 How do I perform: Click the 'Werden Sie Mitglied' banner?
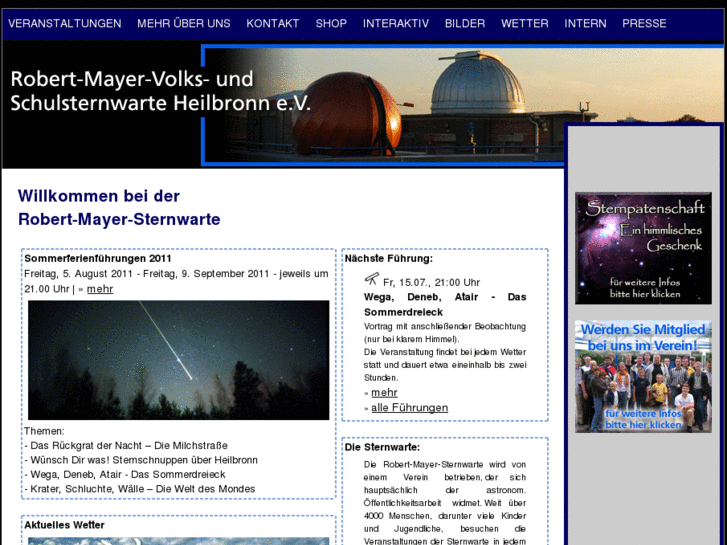(x=644, y=377)
